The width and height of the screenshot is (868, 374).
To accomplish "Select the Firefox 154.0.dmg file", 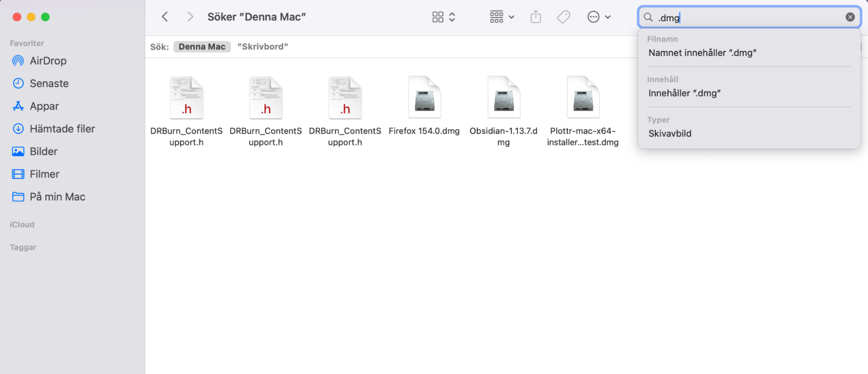I will (424, 106).
